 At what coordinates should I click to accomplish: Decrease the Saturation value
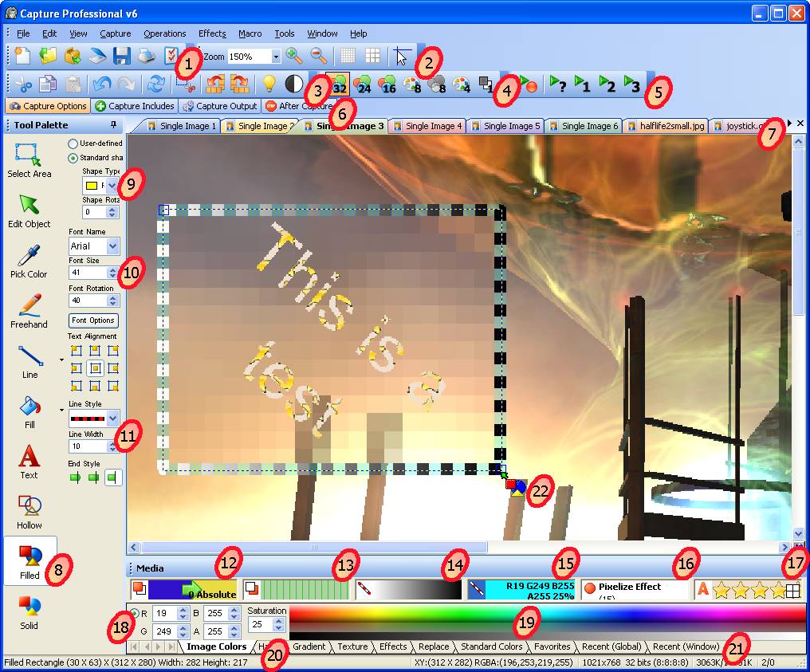coord(278,627)
